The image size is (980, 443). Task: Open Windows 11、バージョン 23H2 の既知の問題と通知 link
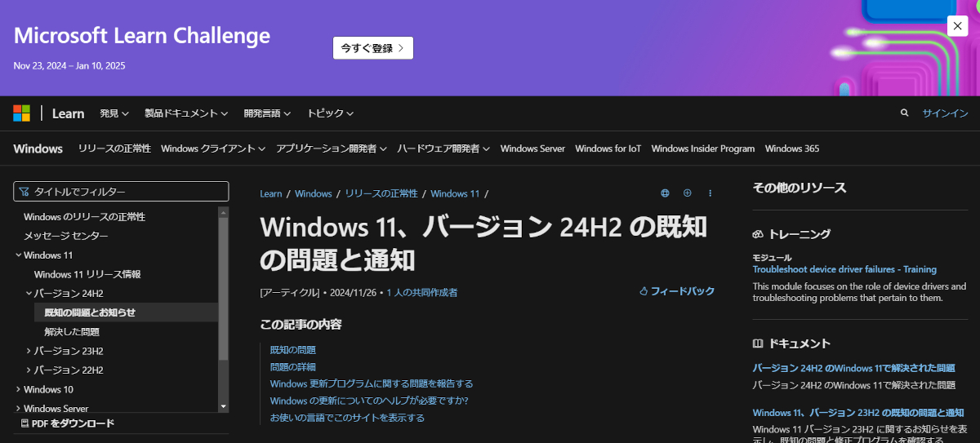click(x=857, y=412)
